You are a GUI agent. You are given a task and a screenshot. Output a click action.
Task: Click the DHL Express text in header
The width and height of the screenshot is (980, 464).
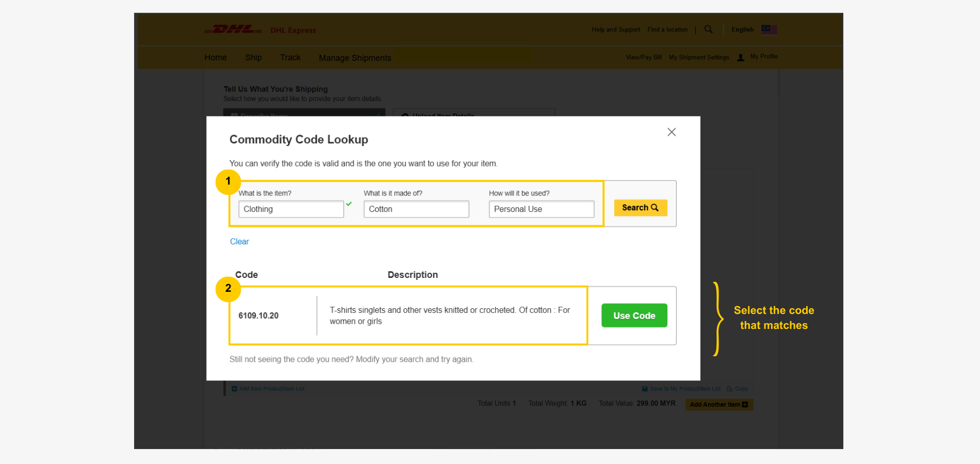[x=293, y=30]
